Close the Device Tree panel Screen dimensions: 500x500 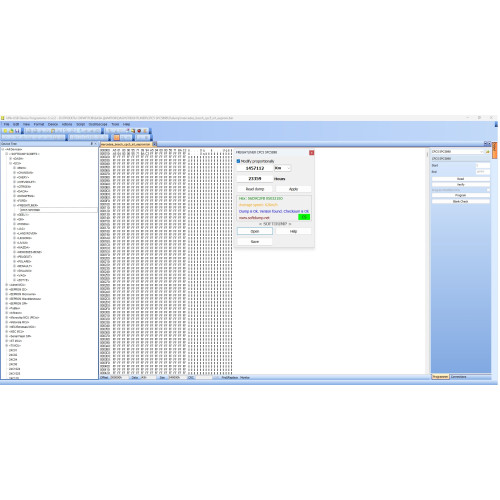(x=96, y=144)
